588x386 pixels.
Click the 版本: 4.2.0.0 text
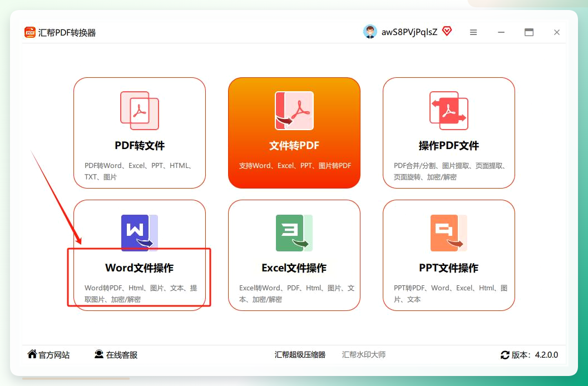pyautogui.click(x=535, y=355)
